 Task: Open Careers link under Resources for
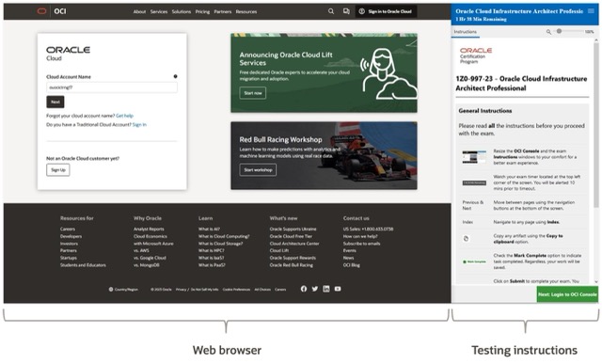coord(68,229)
